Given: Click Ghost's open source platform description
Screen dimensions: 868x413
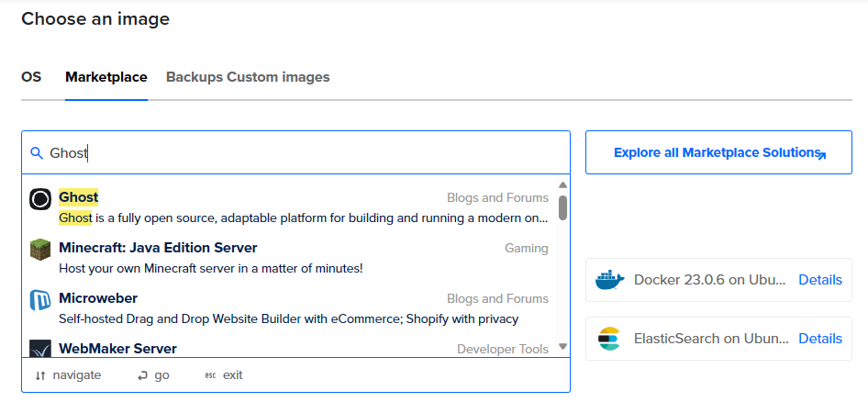Looking at the screenshot, I should pyautogui.click(x=304, y=218).
